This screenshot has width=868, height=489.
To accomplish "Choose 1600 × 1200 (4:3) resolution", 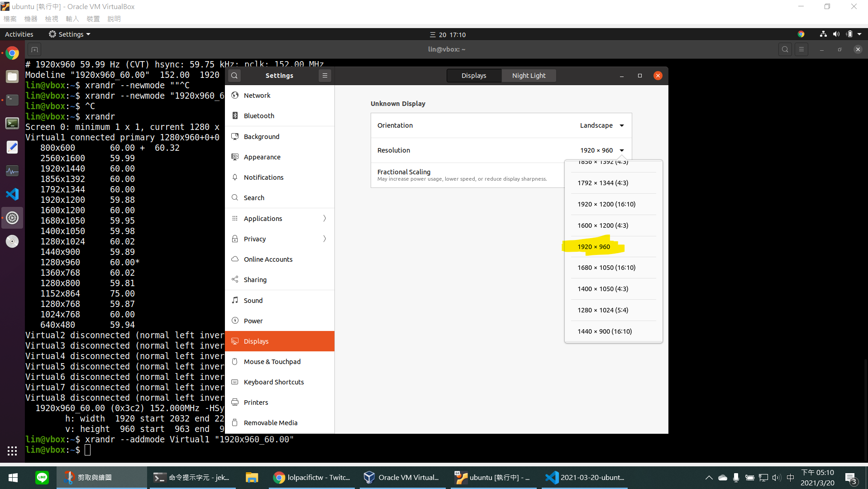I will point(614,225).
